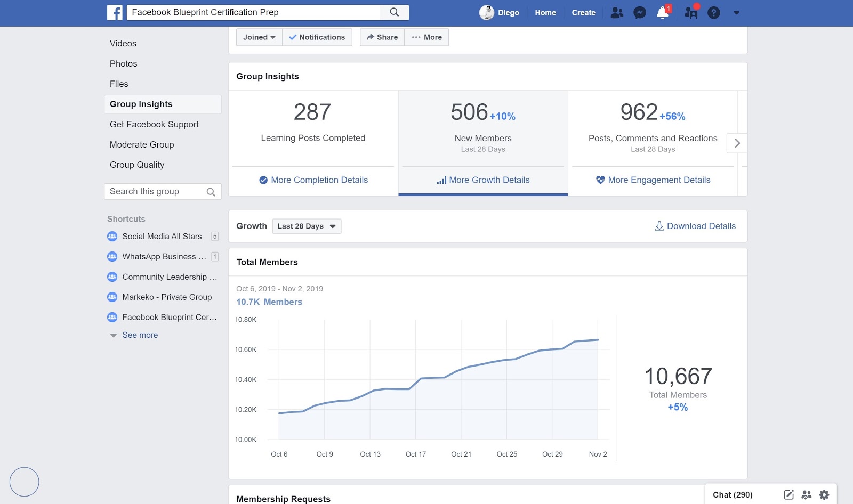Click the search magnifier in the top bar

(395, 12)
